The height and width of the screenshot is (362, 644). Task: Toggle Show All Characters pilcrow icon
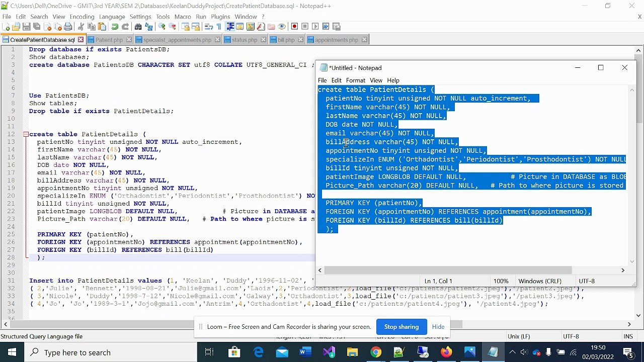(x=219, y=27)
